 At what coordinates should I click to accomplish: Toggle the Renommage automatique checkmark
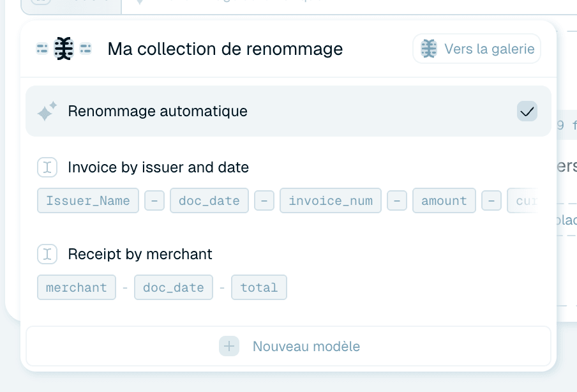point(527,111)
